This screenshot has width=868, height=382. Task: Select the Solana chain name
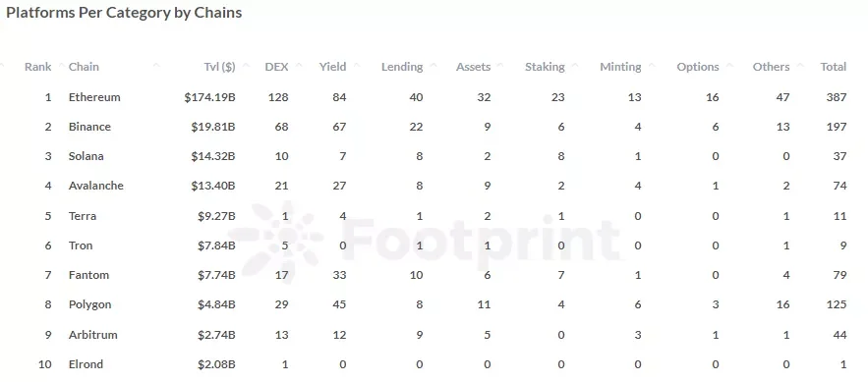click(86, 156)
